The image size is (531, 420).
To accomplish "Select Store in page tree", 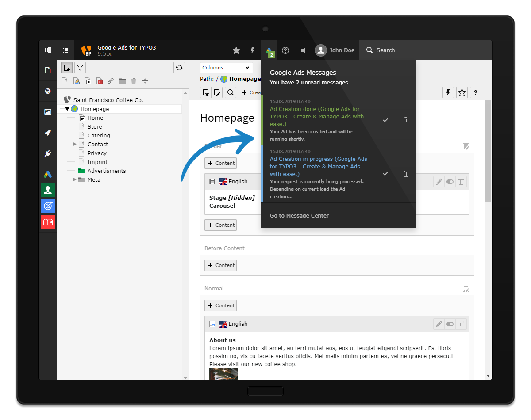I will 95,126.
